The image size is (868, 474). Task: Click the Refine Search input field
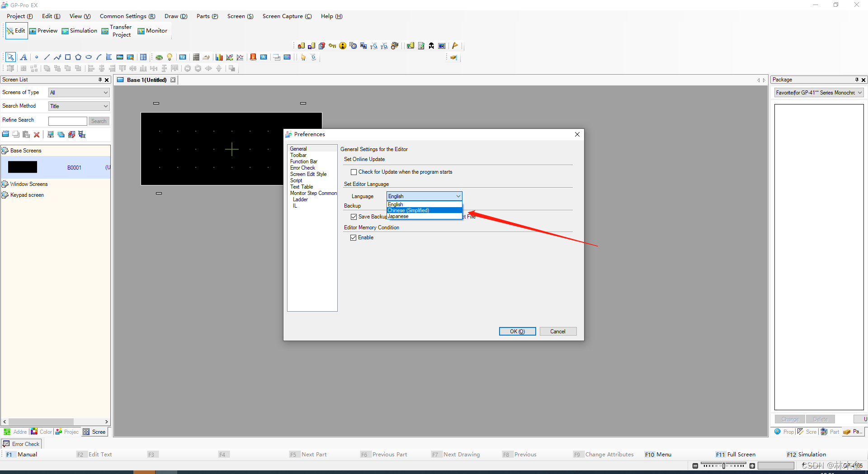click(x=67, y=121)
